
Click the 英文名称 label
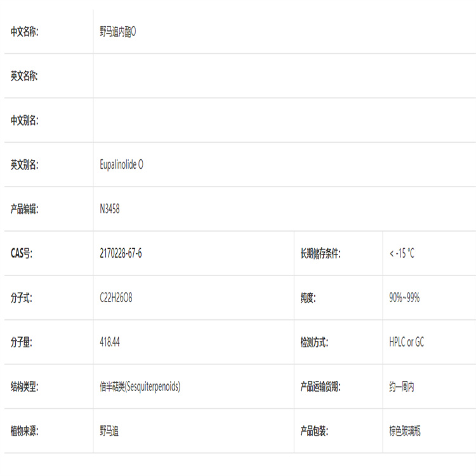[x=24, y=76]
